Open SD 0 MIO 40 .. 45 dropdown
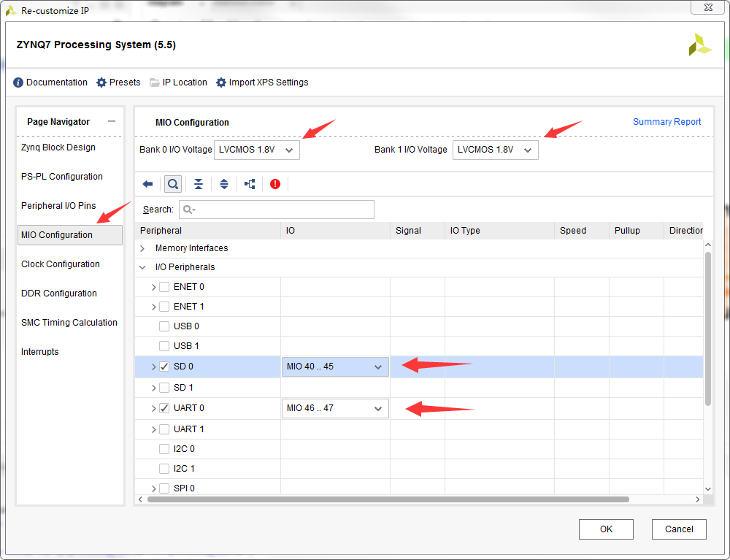This screenshot has height=560, width=730. (x=335, y=367)
